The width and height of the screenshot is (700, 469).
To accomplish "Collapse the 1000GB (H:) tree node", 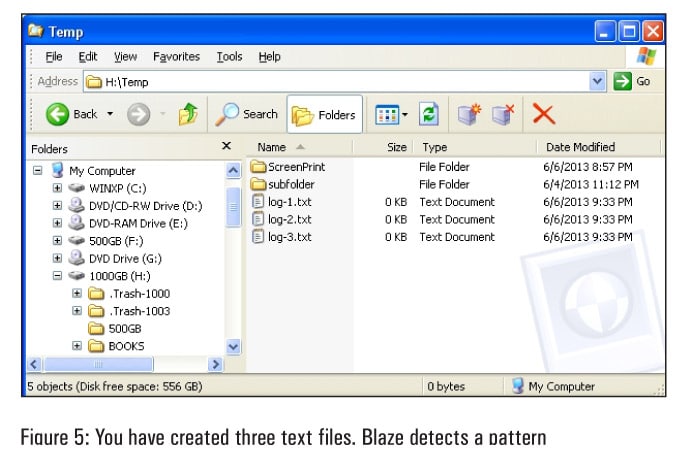I will click(57, 275).
